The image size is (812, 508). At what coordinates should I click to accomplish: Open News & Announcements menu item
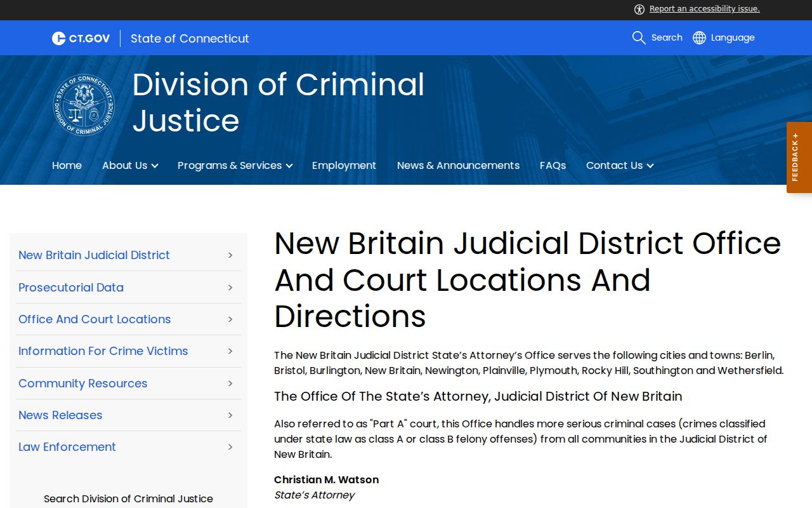tap(458, 165)
